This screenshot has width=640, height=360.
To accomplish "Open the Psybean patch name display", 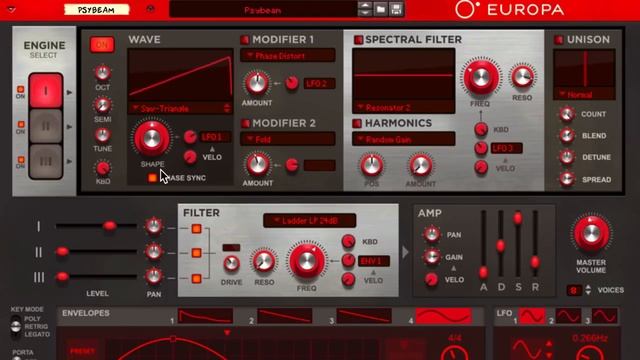I will (x=263, y=10).
